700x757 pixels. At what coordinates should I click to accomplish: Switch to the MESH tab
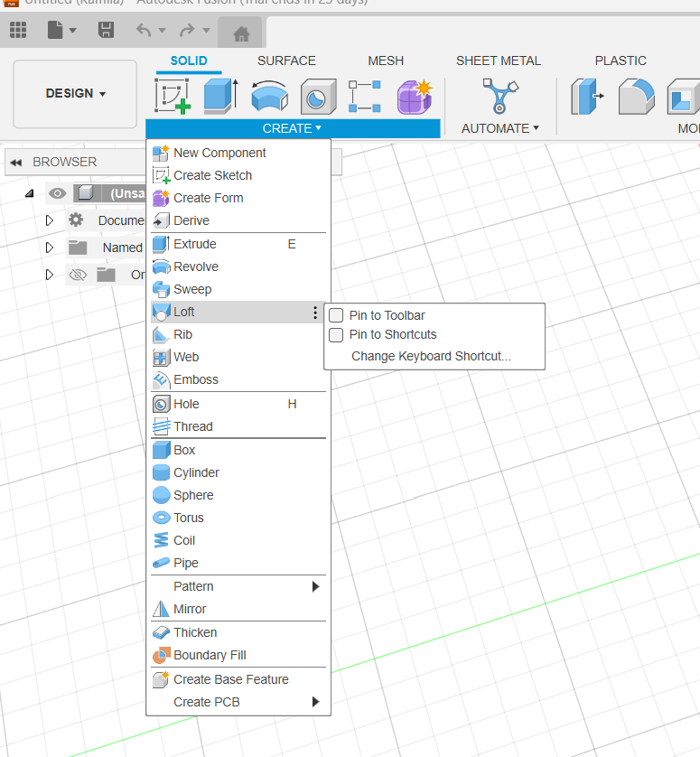coord(386,61)
